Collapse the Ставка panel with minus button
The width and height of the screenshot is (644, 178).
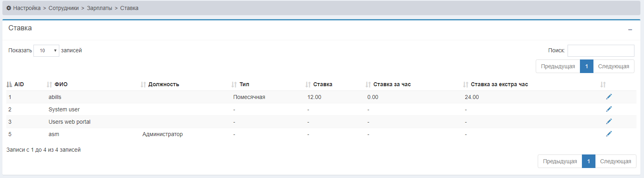630,30
